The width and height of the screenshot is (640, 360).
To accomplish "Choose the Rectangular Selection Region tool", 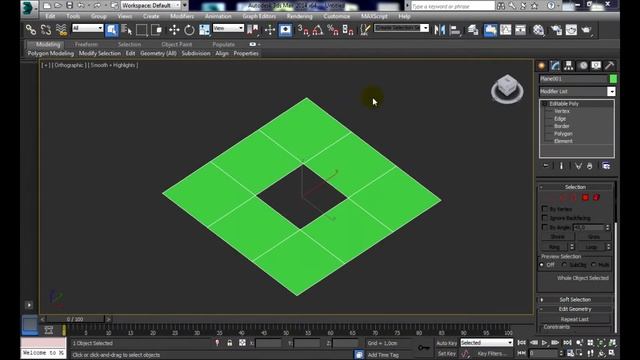I will click(142, 30).
